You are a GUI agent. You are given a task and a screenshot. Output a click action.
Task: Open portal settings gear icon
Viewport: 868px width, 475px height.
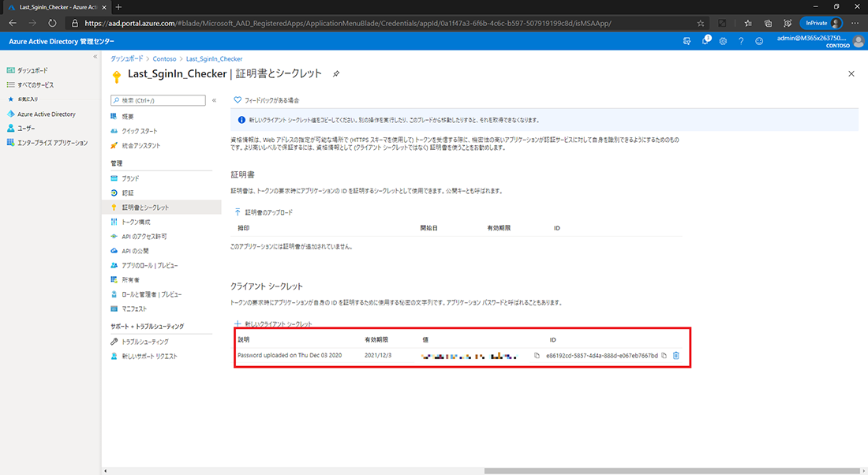pyautogui.click(x=724, y=40)
